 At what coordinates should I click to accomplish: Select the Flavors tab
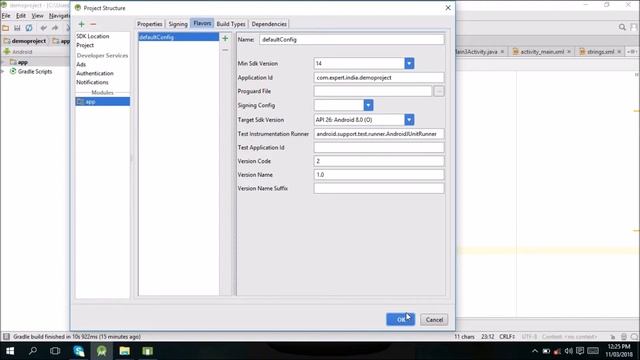(x=202, y=23)
